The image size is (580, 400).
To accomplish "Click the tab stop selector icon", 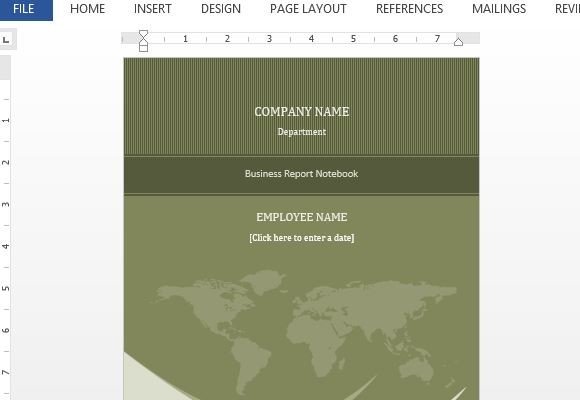I will click(x=6, y=39).
